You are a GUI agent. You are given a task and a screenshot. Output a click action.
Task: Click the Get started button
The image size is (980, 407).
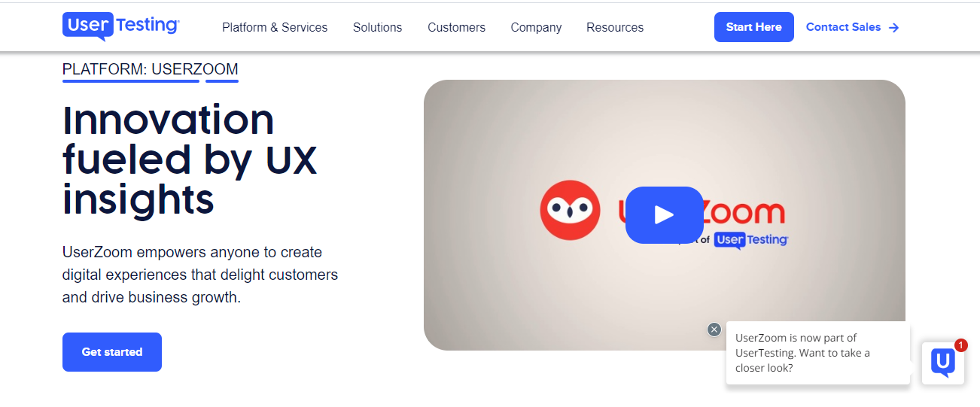[x=112, y=352]
